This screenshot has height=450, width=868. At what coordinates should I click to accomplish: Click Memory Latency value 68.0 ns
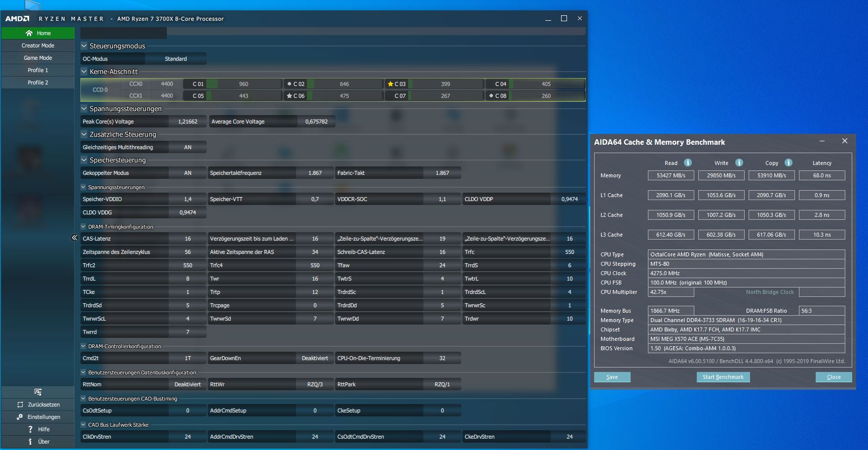click(x=822, y=175)
